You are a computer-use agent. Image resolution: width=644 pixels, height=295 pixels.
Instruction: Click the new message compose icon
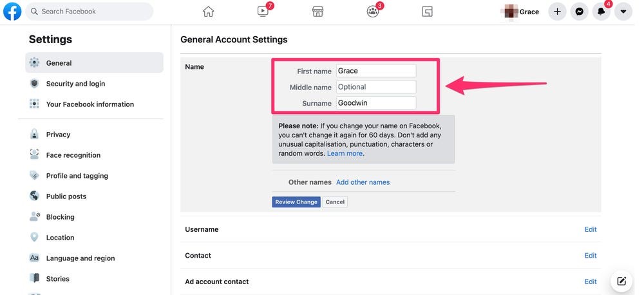pos(621,281)
